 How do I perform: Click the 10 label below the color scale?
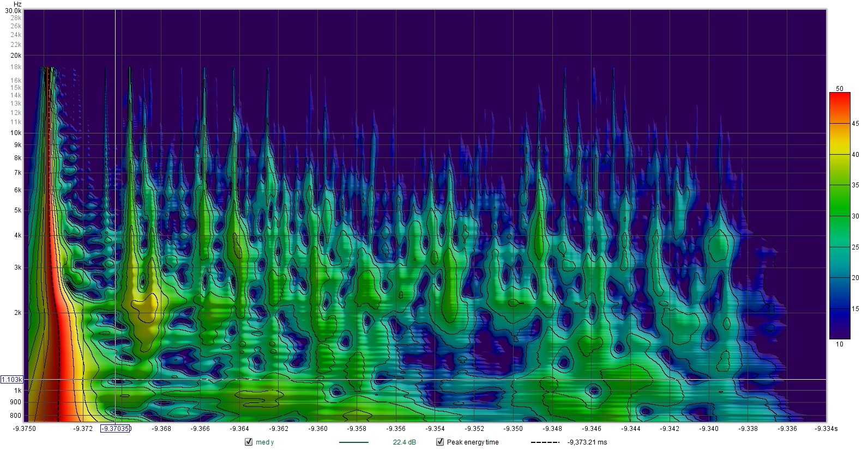pos(840,344)
